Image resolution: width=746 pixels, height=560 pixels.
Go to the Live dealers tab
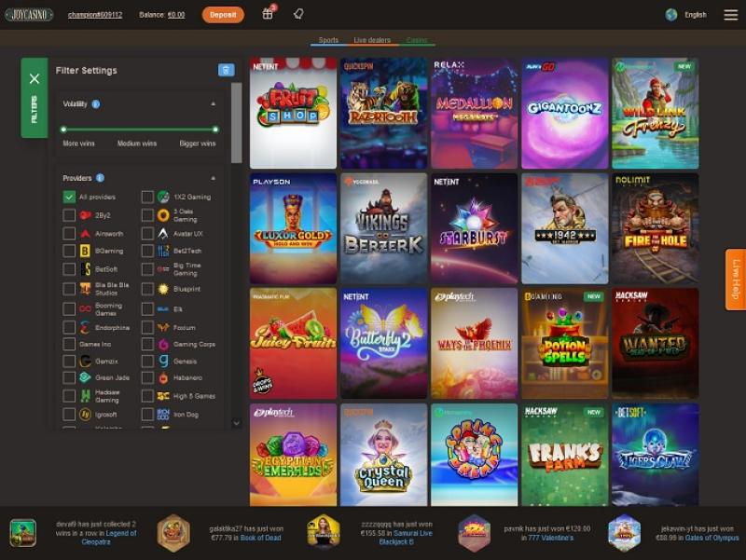372,40
